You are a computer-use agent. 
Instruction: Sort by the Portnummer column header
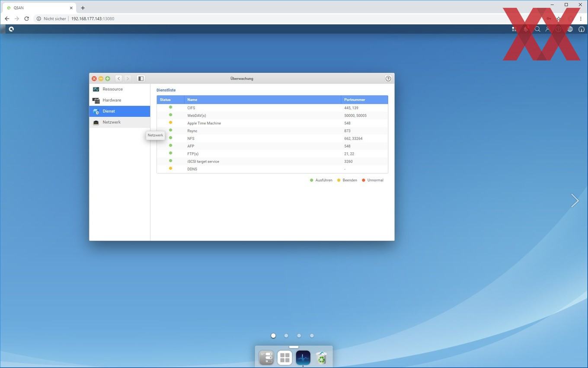click(364, 99)
